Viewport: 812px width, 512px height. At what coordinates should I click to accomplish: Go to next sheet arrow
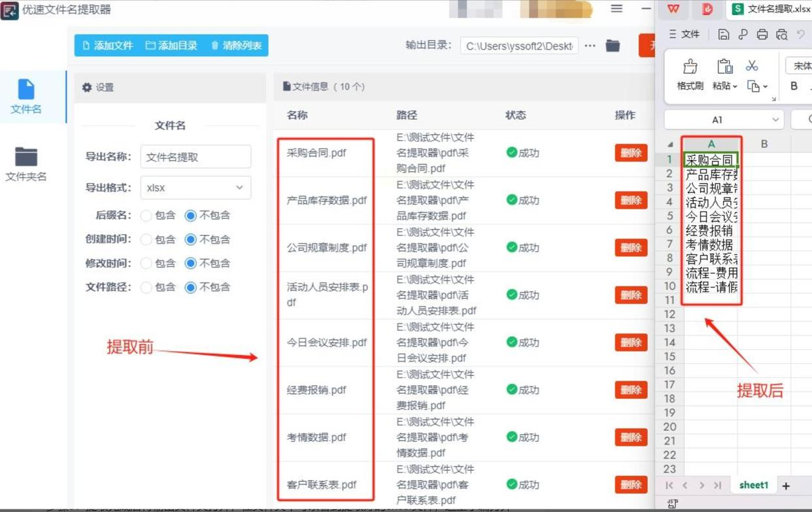(702, 485)
